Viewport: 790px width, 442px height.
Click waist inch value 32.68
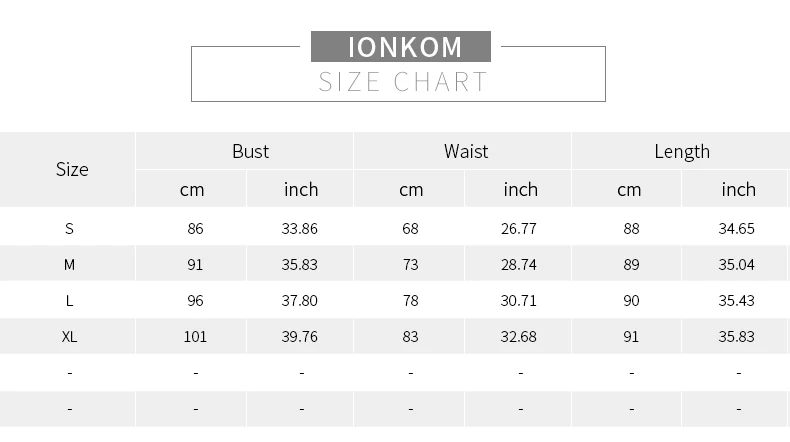[518, 337]
